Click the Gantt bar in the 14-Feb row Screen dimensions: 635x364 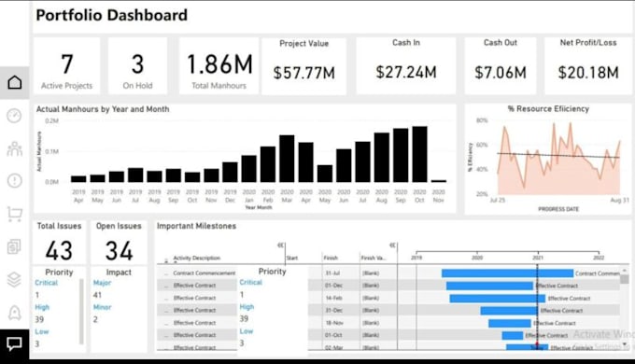pyautogui.click(x=498, y=299)
